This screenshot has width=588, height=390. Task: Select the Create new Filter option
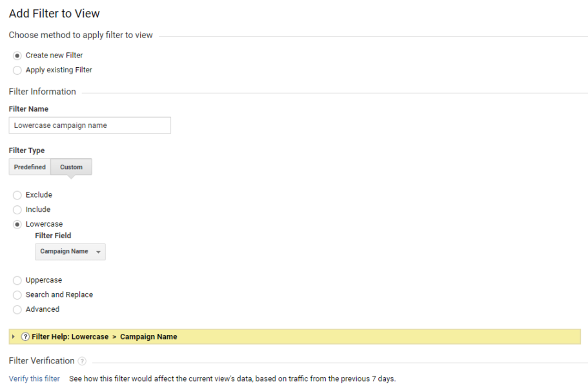(17, 55)
